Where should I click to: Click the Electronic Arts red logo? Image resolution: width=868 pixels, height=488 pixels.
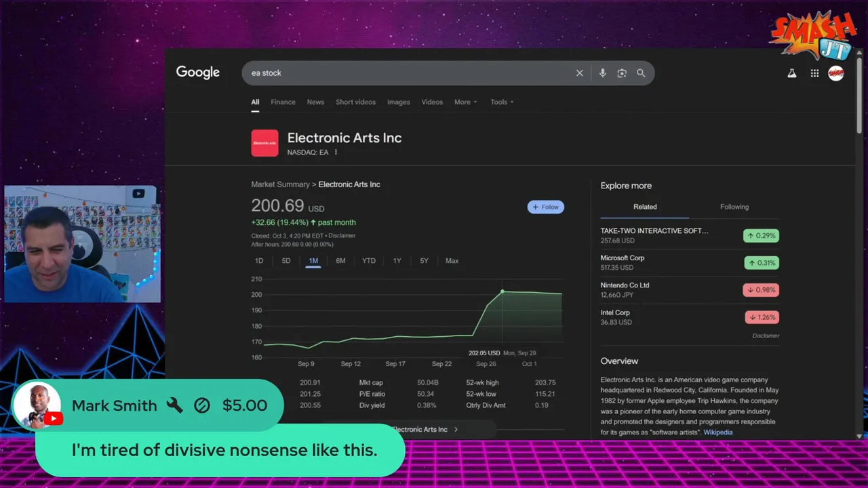coord(264,143)
